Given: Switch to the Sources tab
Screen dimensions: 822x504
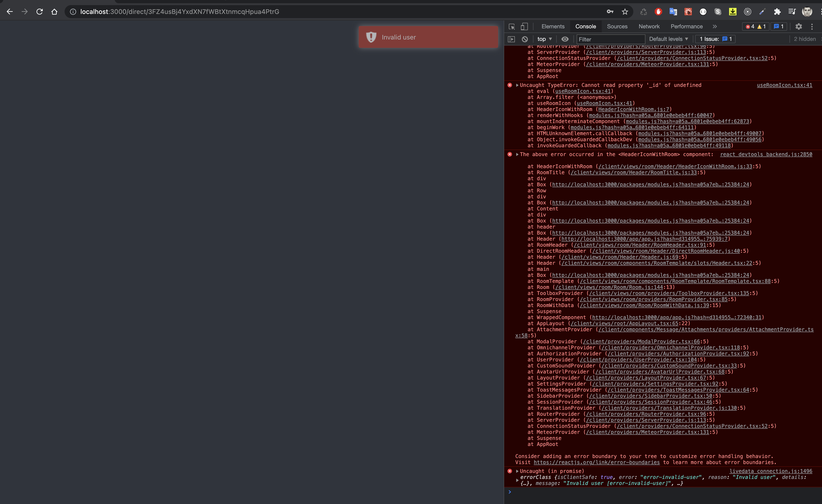Looking at the screenshot, I should (x=617, y=26).
